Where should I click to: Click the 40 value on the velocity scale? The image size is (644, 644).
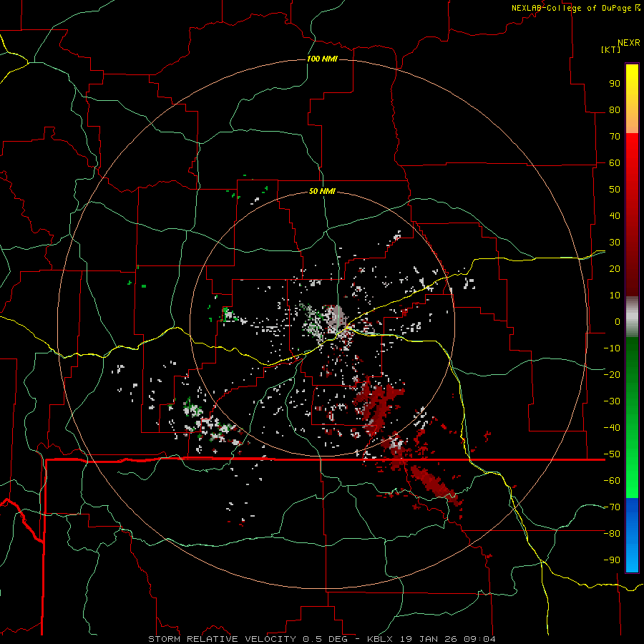coord(615,216)
